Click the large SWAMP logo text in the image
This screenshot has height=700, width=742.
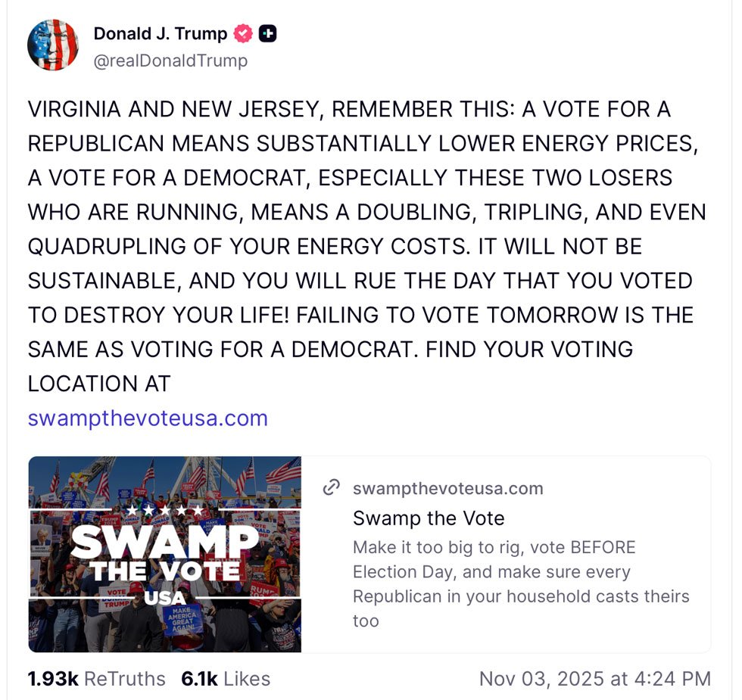pyautogui.click(x=164, y=542)
